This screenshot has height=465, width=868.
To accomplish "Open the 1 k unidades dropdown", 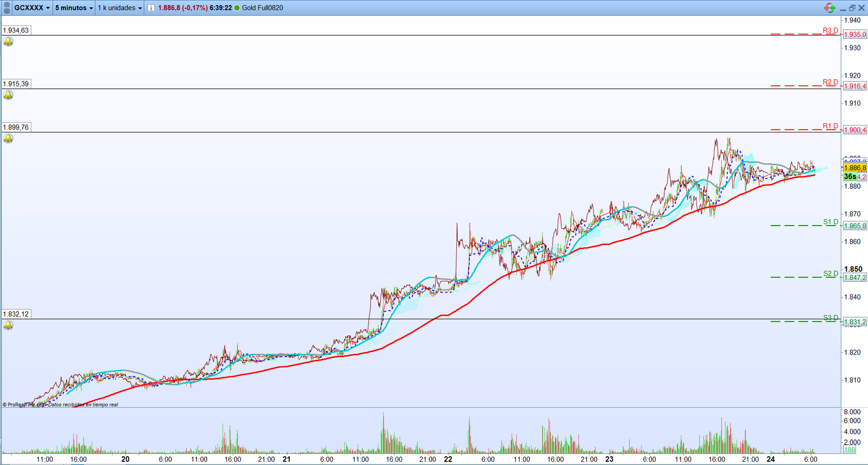I will click(x=119, y=8).
